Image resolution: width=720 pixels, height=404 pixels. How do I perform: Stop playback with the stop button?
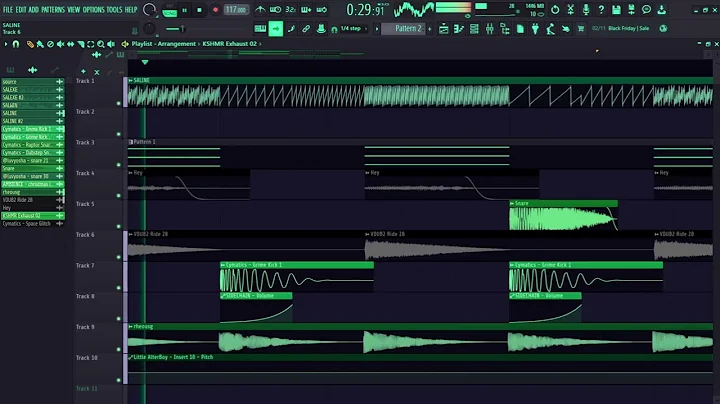[199, 10]
